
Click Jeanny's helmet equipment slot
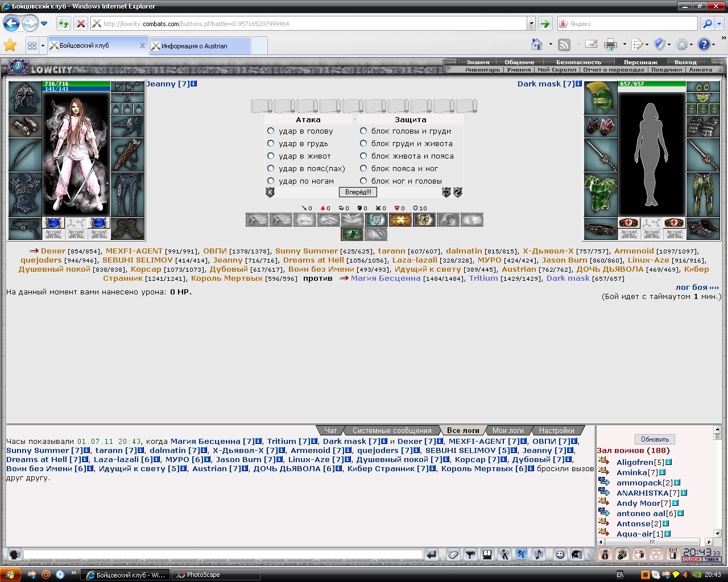click(25, 98)
